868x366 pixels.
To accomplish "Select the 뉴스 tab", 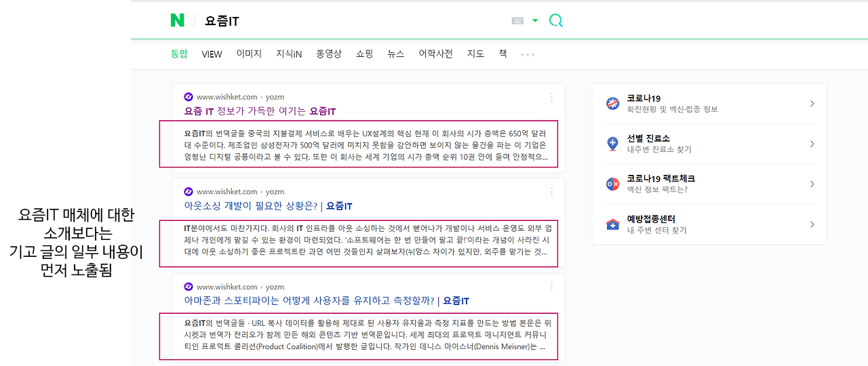I will click(396, 54).
